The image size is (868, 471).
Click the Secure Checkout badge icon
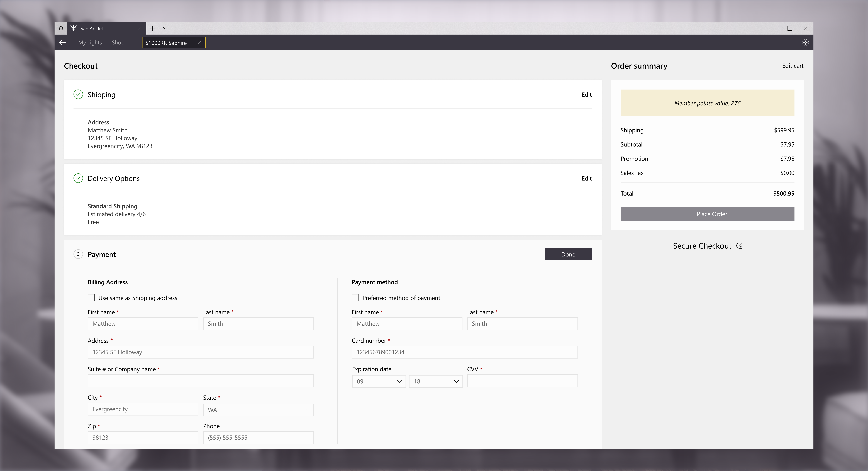739,246
